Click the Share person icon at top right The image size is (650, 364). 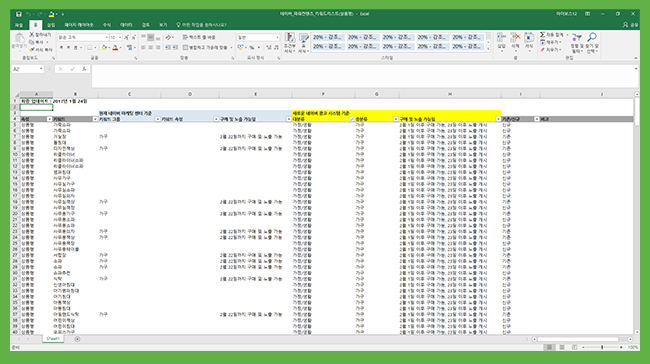tap(626, 25)
